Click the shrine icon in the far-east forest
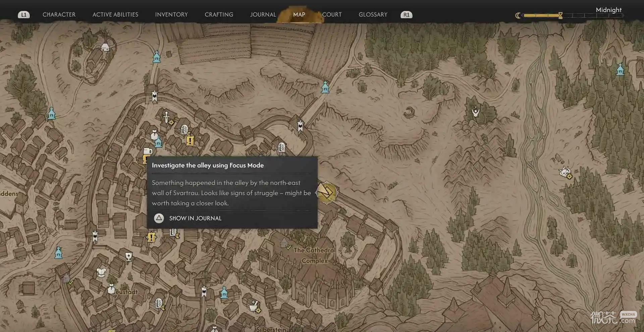Screen dimensions: 644x332 tap(620, 69)
